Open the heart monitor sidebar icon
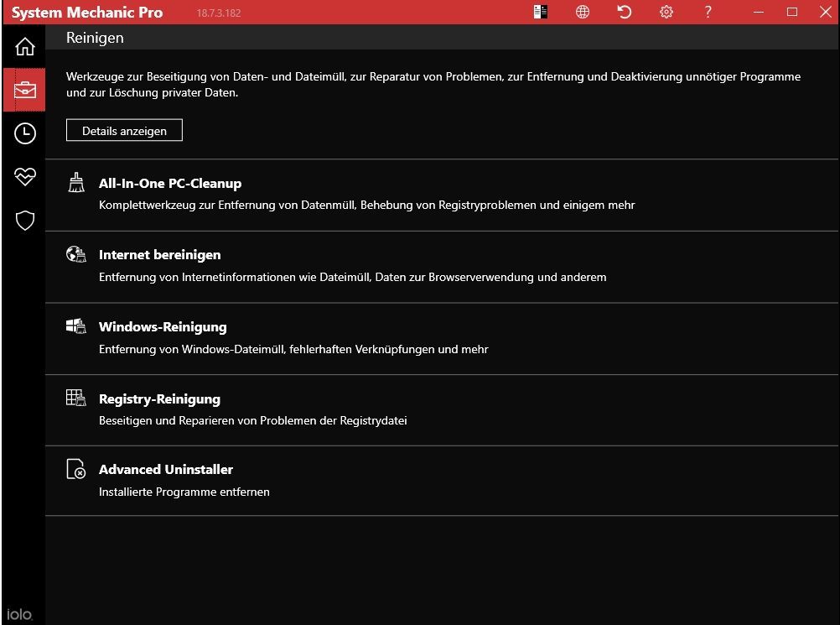Image resolution: width=840 pixels, height=625 pixels. pyautogui.click(x=24, y=176)
